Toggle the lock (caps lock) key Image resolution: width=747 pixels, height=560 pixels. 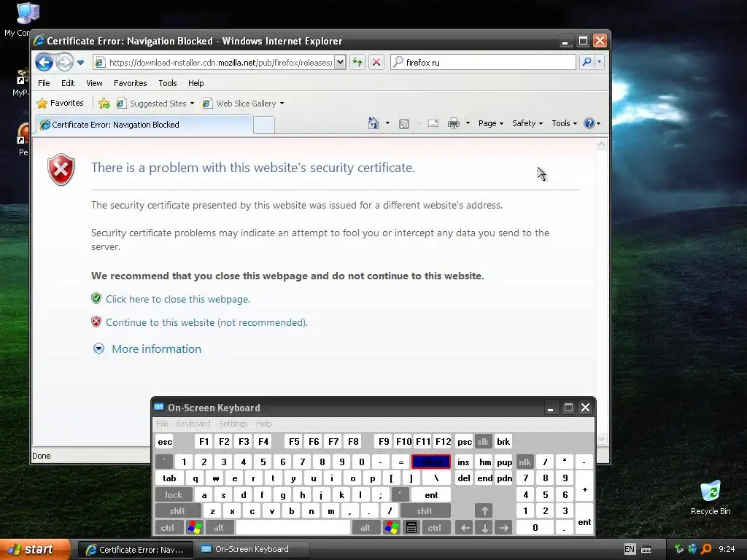tap(174, 495)
